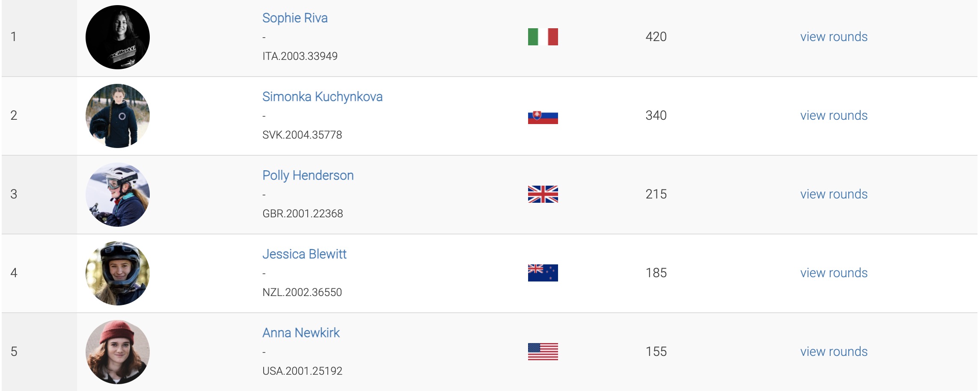Viewport: 980px width, 391px height.
Task: Open Simonka Kuchynkova's profile photo
Action: 118,116
